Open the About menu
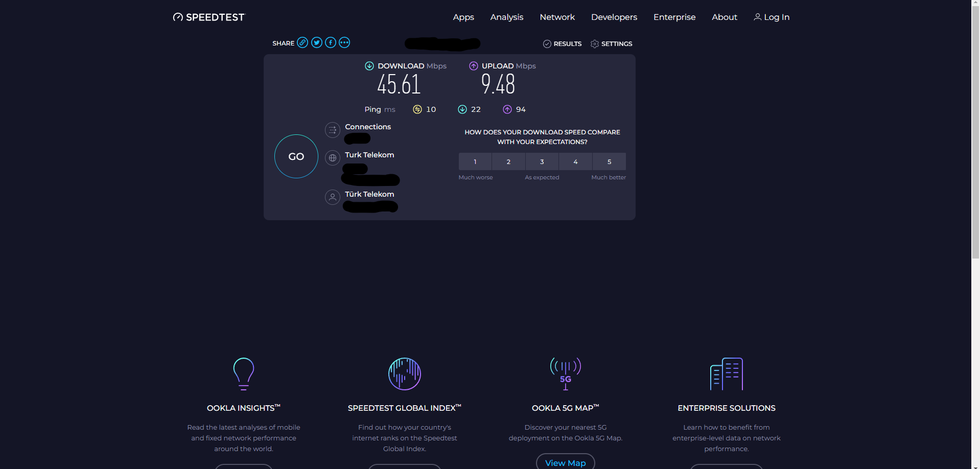 click(x=725, y=17)
